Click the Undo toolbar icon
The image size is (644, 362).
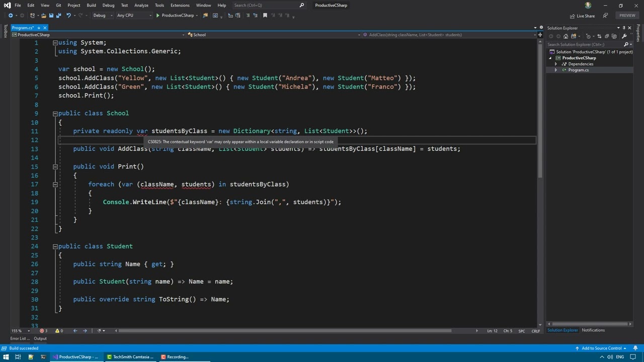[x=69, y=16]
